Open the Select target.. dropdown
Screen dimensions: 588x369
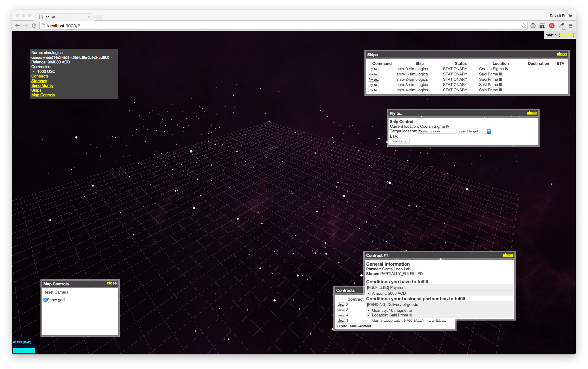point(474,131)
